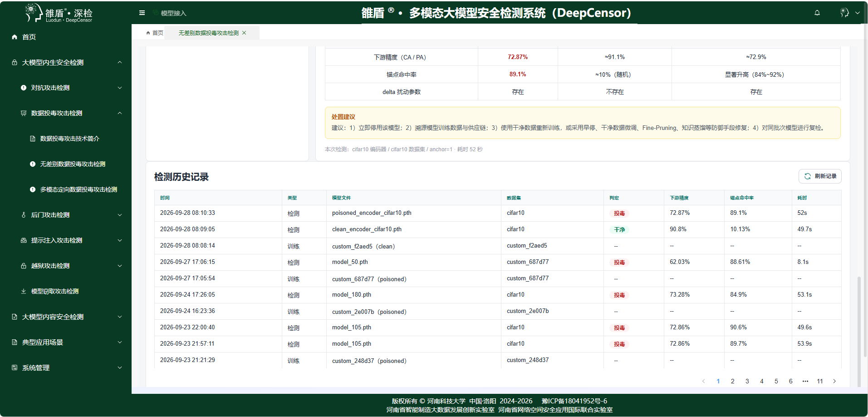Click the lock icon beside 越狱攻击检测
Screen dimensions: 868x417
(24, 266)
